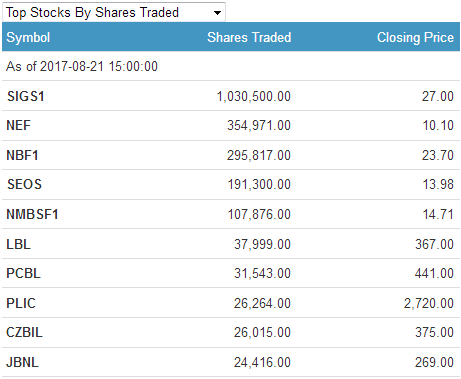Open the CZBIL stock symbol link
461x379 pixels.
(x=24, y=332)
